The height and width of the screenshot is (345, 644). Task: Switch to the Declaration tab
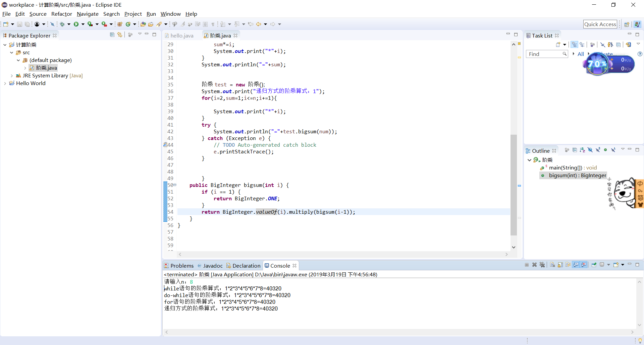(243, 266)
